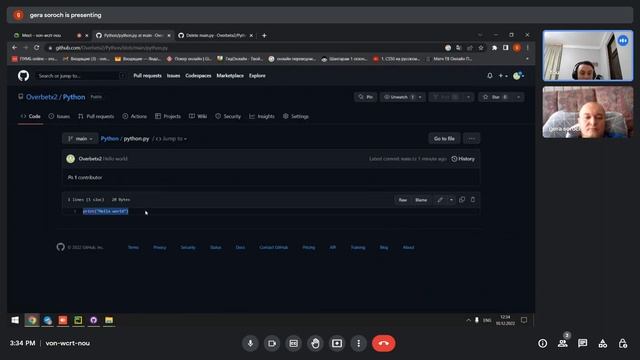Open the main branch selector

(x=80, y=139)
